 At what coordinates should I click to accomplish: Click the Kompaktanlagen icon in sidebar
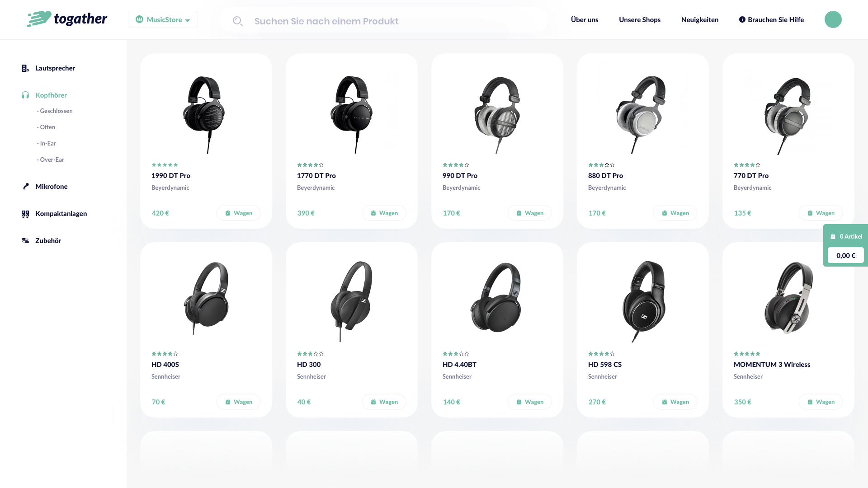point(25,214)
